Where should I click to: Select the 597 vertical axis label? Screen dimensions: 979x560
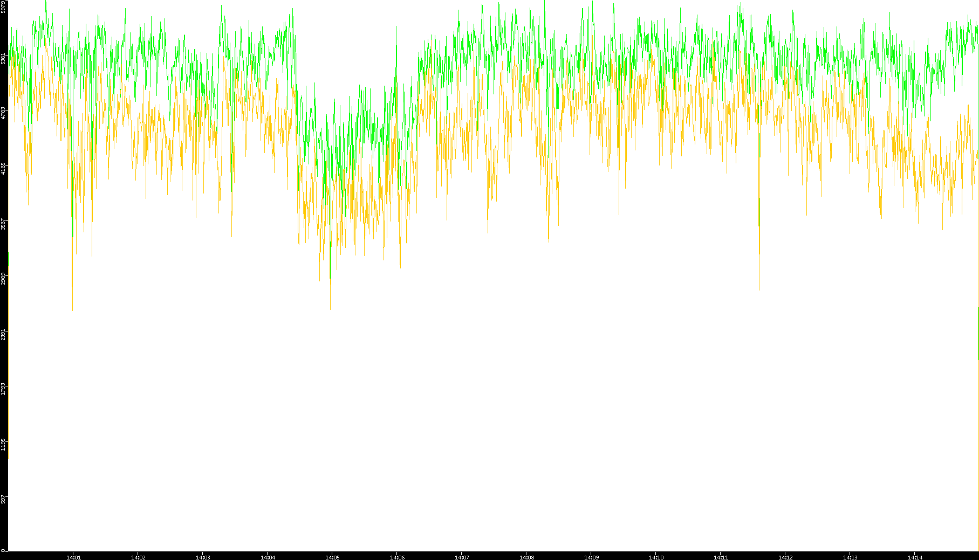point(4,499)
